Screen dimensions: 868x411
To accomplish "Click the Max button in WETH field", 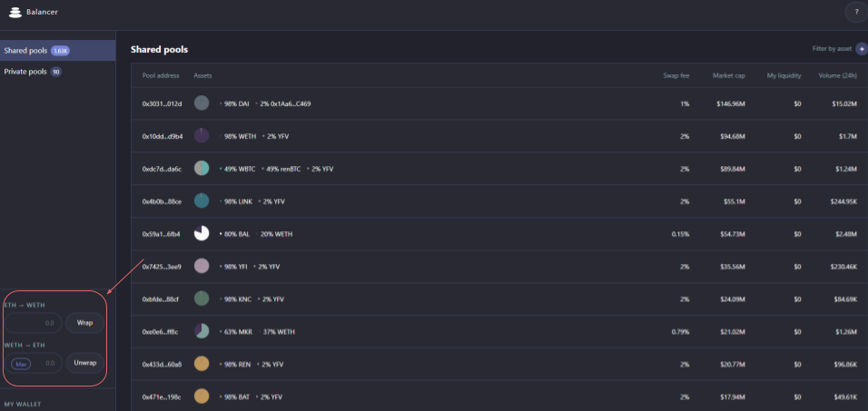I will 20,364.
